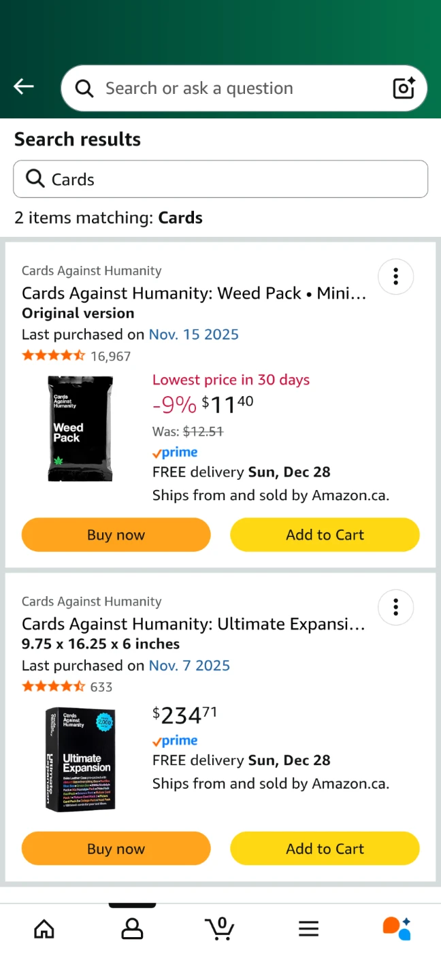Open the Nov. 7 2025 order link
The image size is (441, 980).
click(x=189, y=666)
